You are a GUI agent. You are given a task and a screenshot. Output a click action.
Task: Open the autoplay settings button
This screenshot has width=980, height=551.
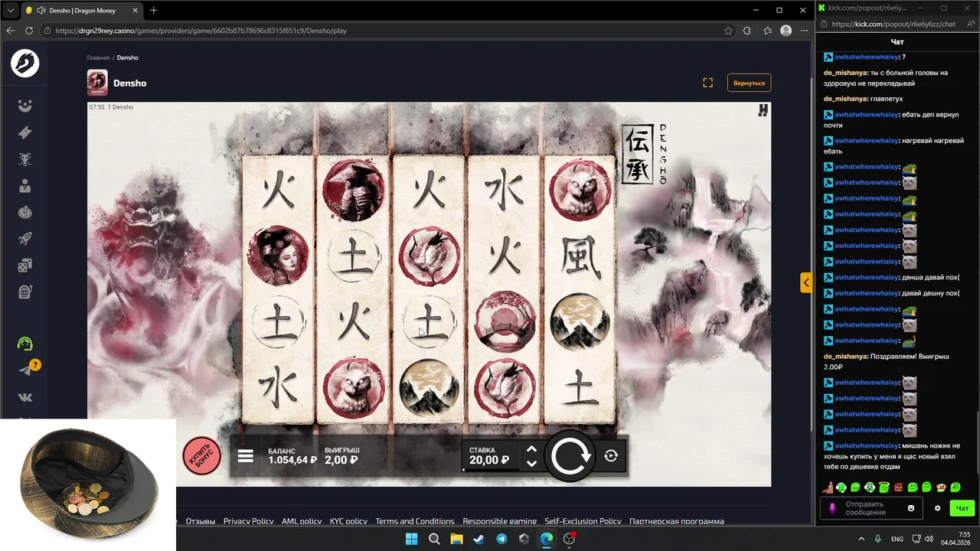tap(611, 456)
